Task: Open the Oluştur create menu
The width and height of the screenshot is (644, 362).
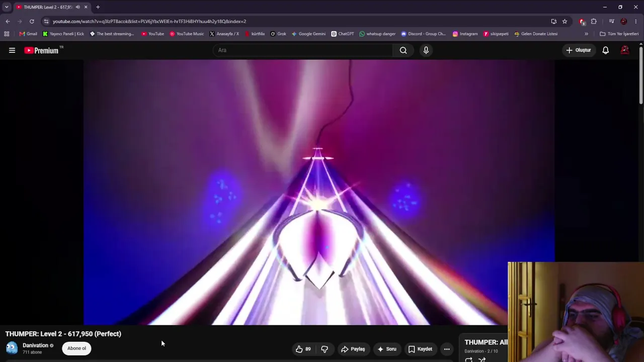Action: [579, 50]
